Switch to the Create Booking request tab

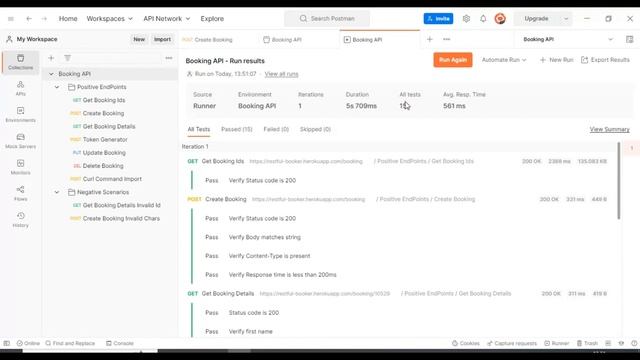point(207,40)
